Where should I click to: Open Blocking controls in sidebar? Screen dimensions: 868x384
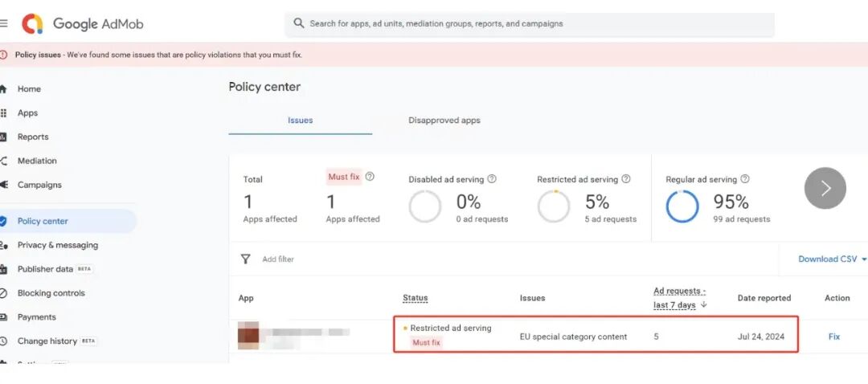click(51, 293)
